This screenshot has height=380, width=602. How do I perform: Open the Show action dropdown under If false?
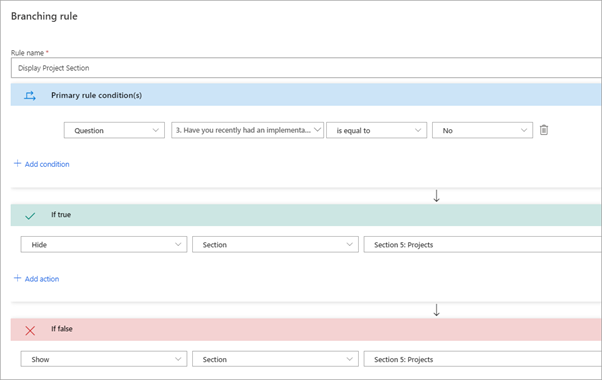[x=104, y=359]
